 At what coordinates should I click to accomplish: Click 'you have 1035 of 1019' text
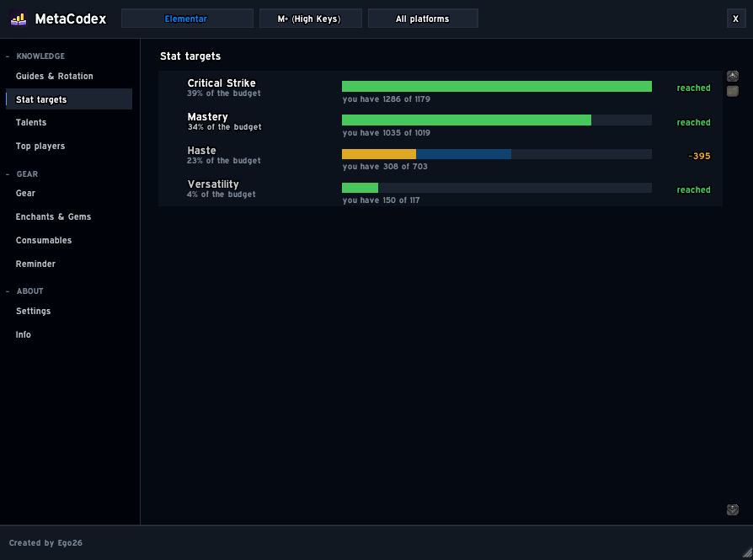click(386, 132)
